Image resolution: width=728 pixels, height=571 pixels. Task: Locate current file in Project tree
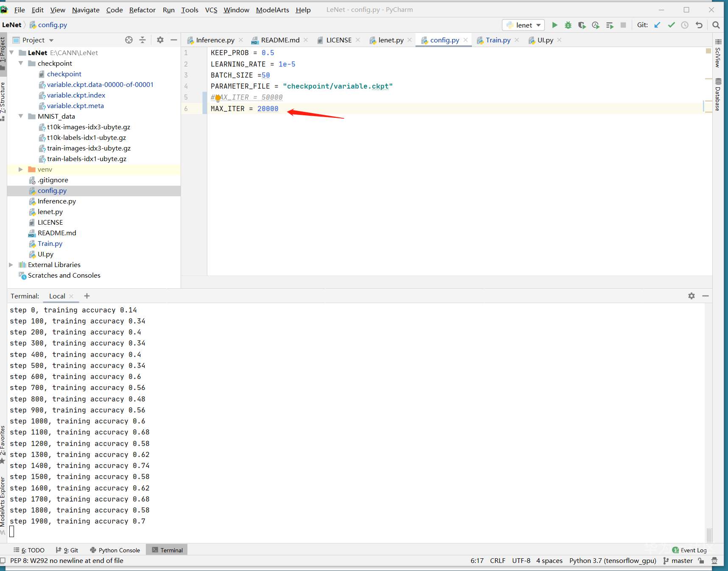coord(129,40)
